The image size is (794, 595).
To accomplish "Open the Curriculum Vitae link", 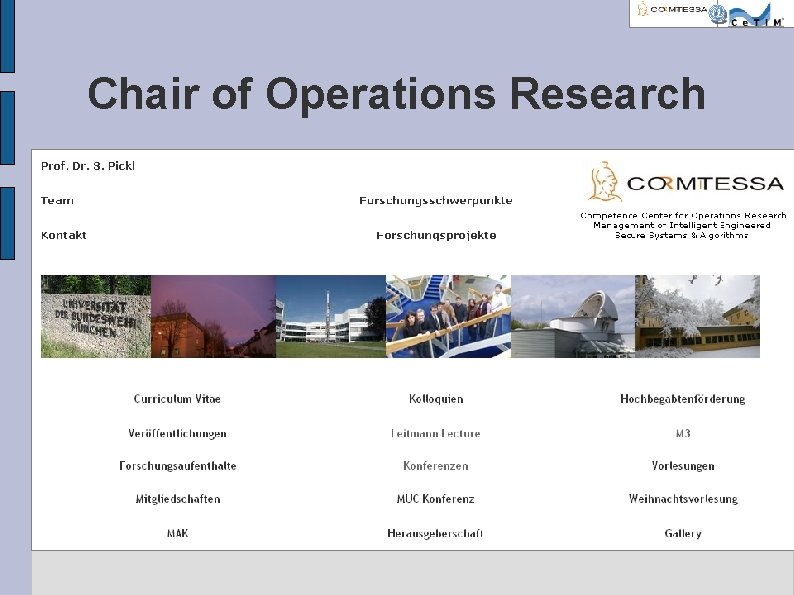I will (x=177, y=399).
